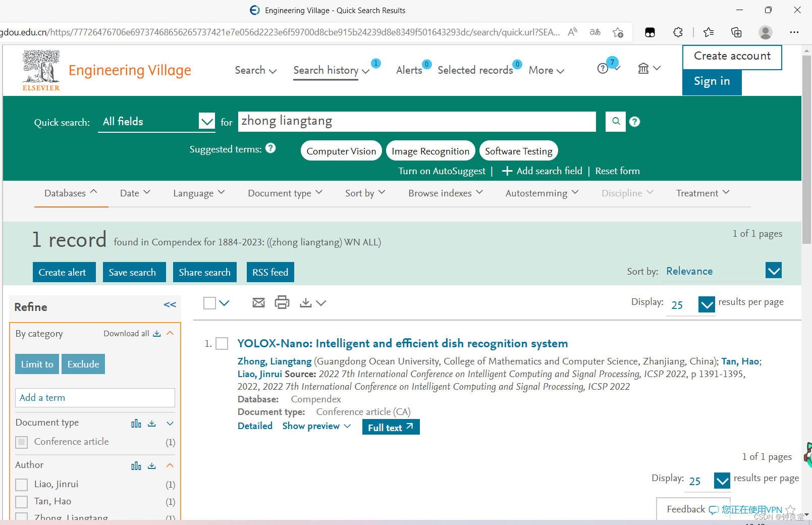Open institution building icon menu

(x=643, y=68)
